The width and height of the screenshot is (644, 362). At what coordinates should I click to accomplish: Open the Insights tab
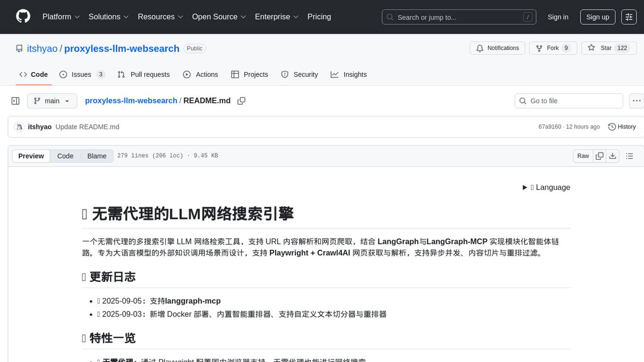click(x=349, y=74)
